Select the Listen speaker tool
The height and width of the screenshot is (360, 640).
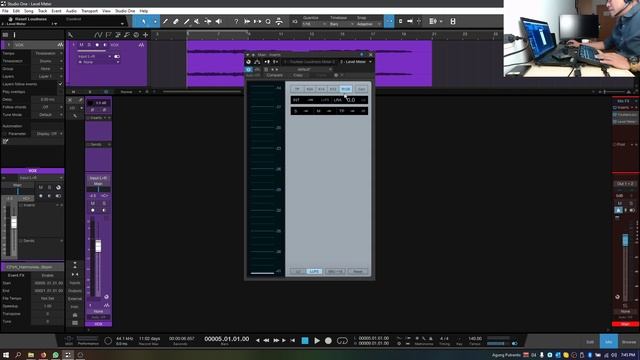218,21
